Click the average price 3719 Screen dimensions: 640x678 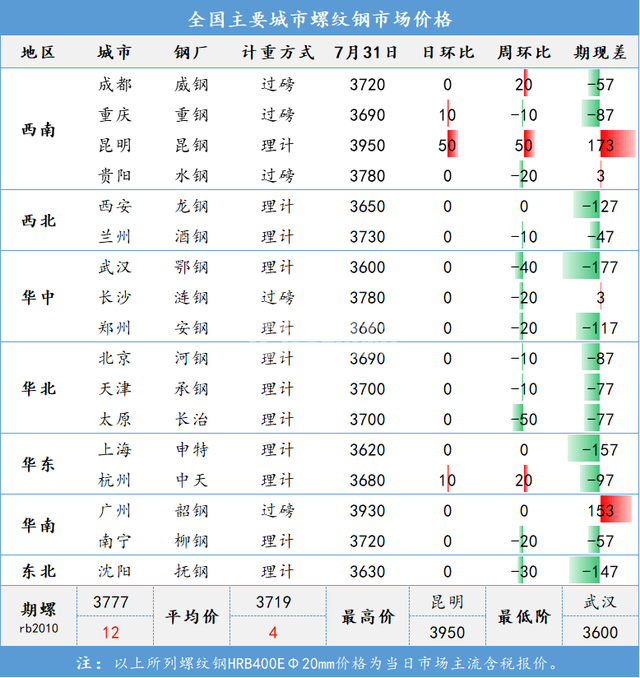pyautogui.click(x=273, y=602)
